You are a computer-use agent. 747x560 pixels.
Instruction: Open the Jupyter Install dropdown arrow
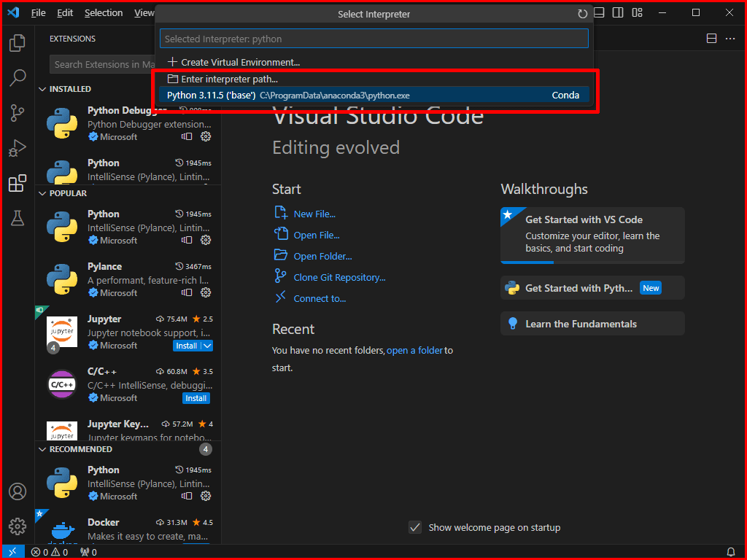coord(207,346)
